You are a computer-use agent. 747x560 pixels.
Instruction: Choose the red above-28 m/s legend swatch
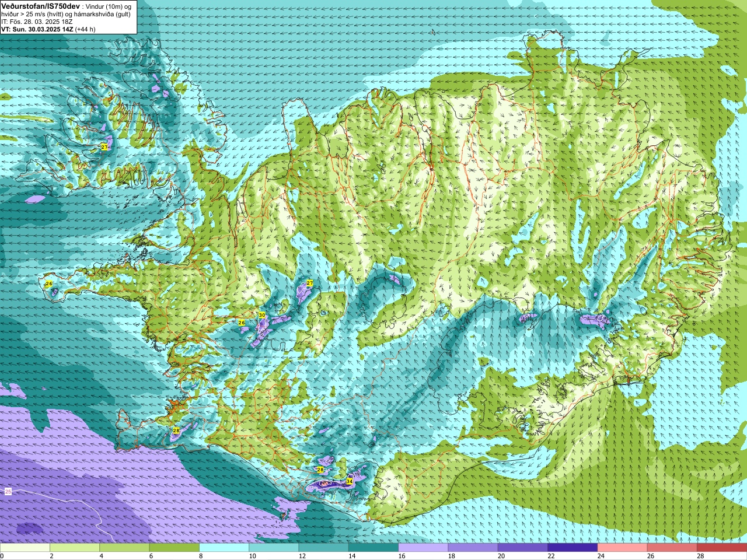tap(721, 548)
